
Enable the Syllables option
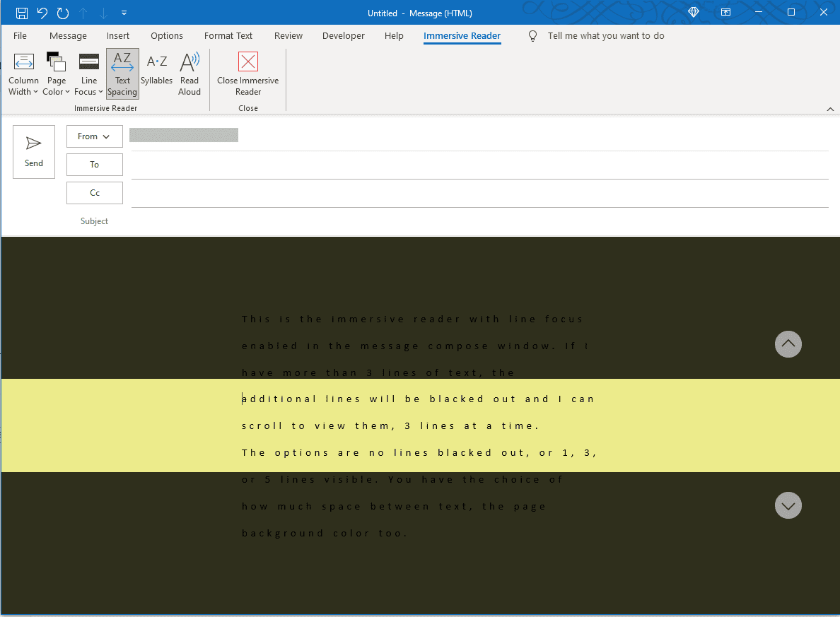156,74
